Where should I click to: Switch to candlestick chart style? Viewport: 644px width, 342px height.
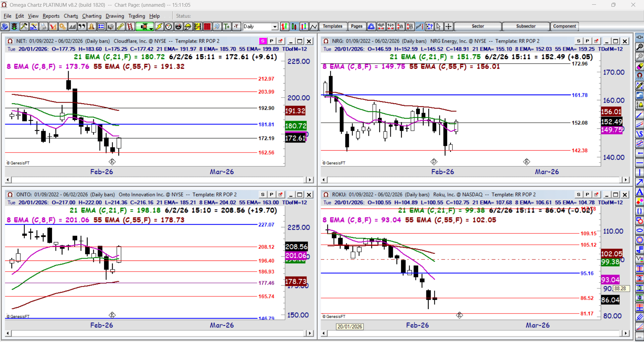[x=294, y=26]
